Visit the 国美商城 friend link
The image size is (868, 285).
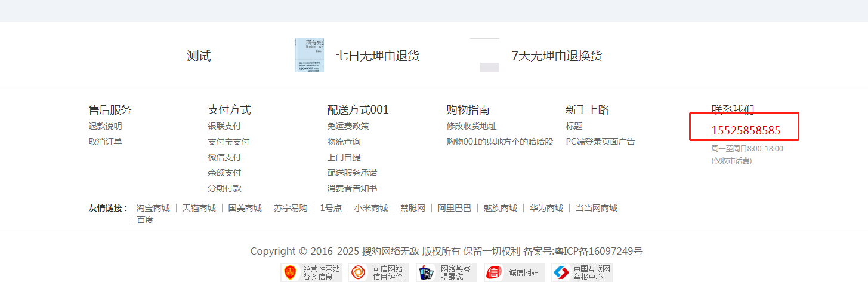tap(245, 208)
